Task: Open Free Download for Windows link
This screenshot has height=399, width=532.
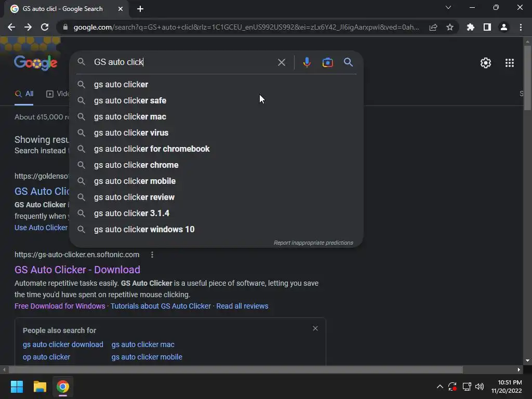Action: click(x=60, y=306)
